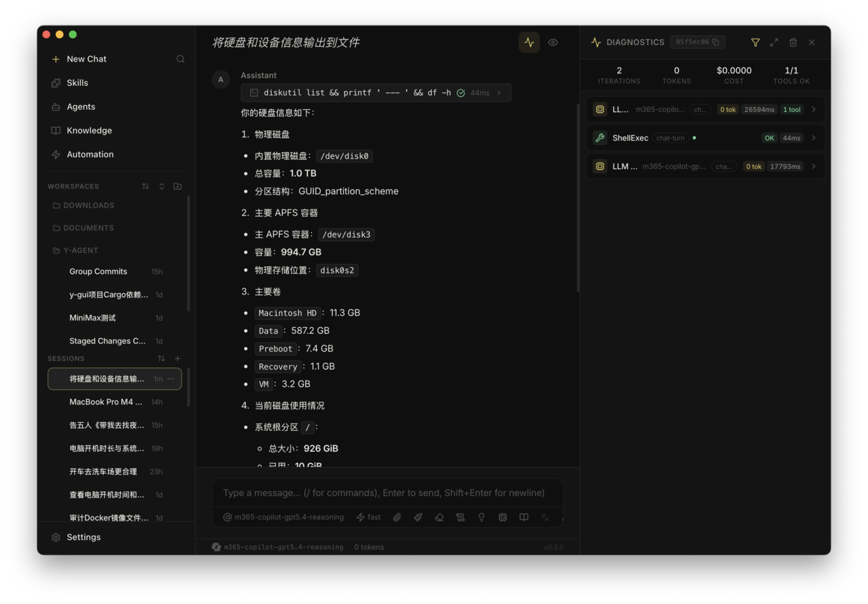This screenshot has width=868, height=604.
Task: Start a New Chat
Action: click(79, 59)
